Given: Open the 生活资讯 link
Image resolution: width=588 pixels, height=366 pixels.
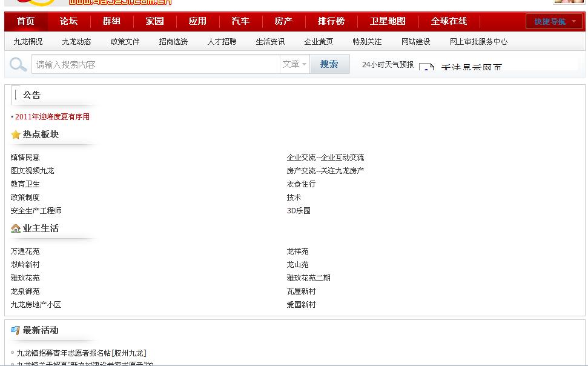Looking at the screenshot, I should coord(270,42).
